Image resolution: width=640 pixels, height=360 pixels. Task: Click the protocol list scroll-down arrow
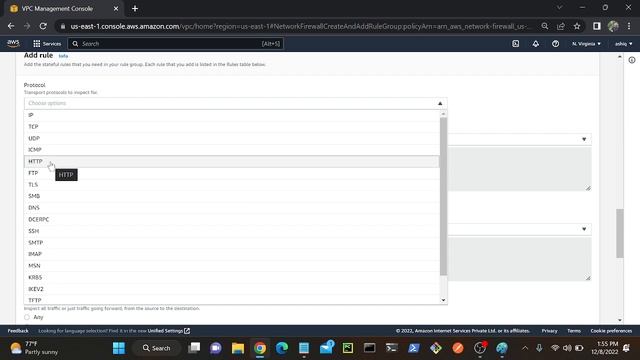(443, 300)
